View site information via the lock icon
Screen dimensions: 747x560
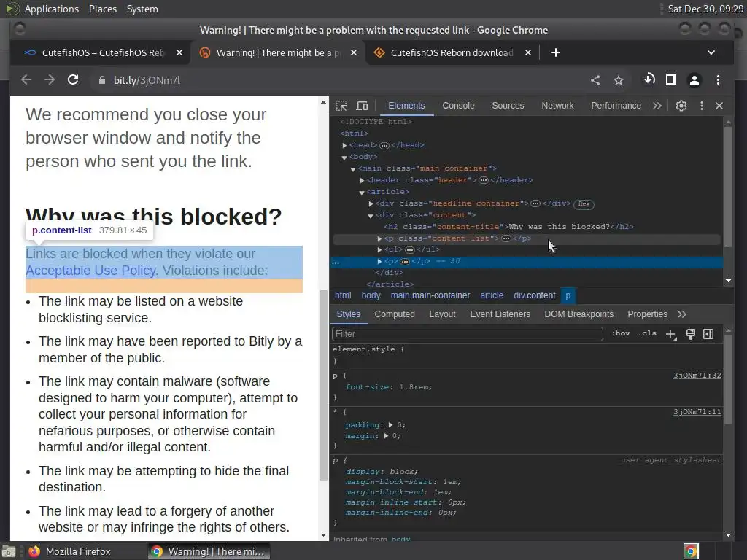[x=101, y=80]
